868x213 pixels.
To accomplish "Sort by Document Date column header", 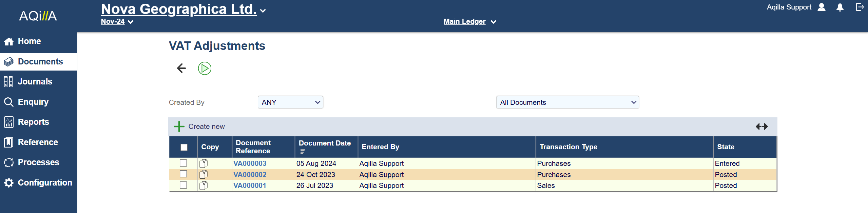I will coord(325,143).
